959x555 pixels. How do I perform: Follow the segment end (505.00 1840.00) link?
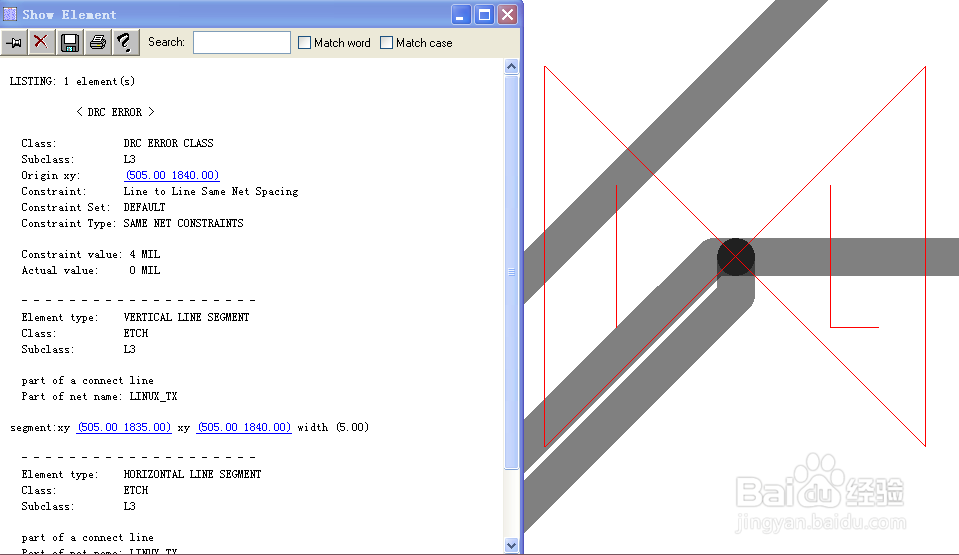pyautogui.click(x=243, y=427)
